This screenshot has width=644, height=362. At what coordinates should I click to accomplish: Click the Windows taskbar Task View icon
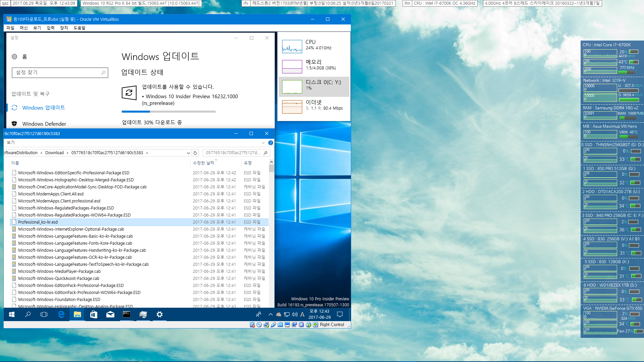pyautogui.click(x=43, y=315)
